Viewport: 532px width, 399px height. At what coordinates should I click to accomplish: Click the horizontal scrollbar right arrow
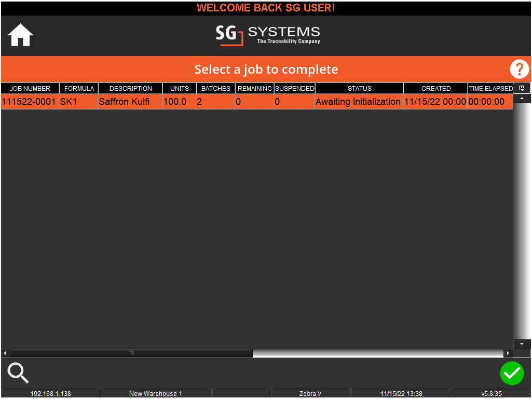(508, 353)
